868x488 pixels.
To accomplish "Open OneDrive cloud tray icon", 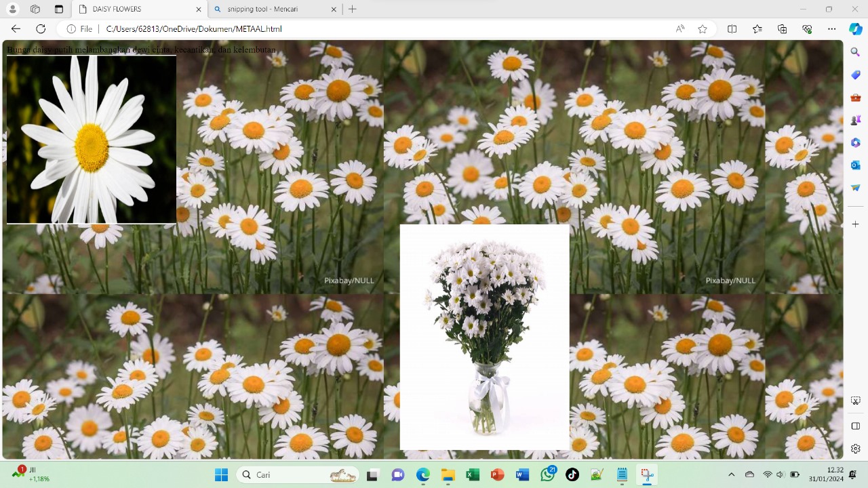I will pos(749,474).
